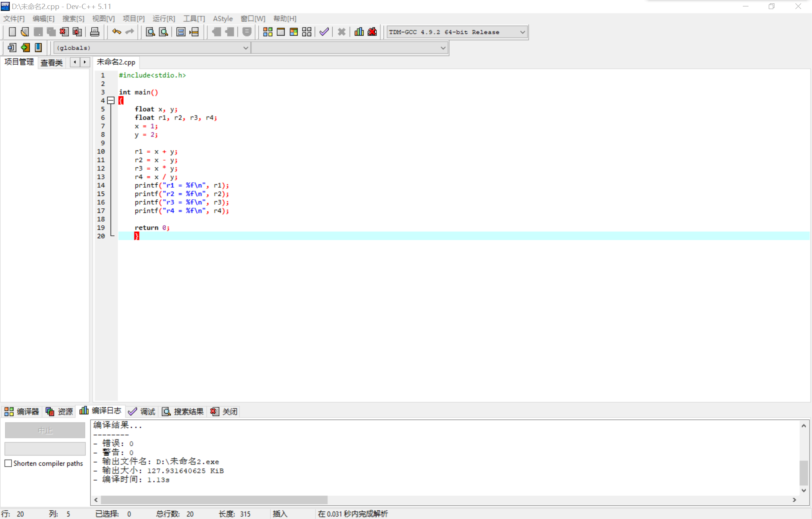Click the profile analysis bar chart icon
812x519 pixels.
click(359, 32)
